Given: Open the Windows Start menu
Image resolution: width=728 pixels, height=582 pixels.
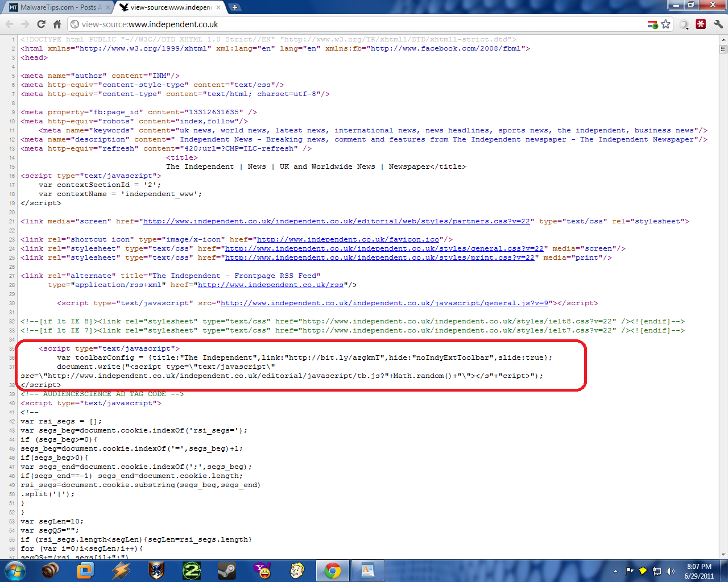Looking at the screenshot, I should click(14, 571).
